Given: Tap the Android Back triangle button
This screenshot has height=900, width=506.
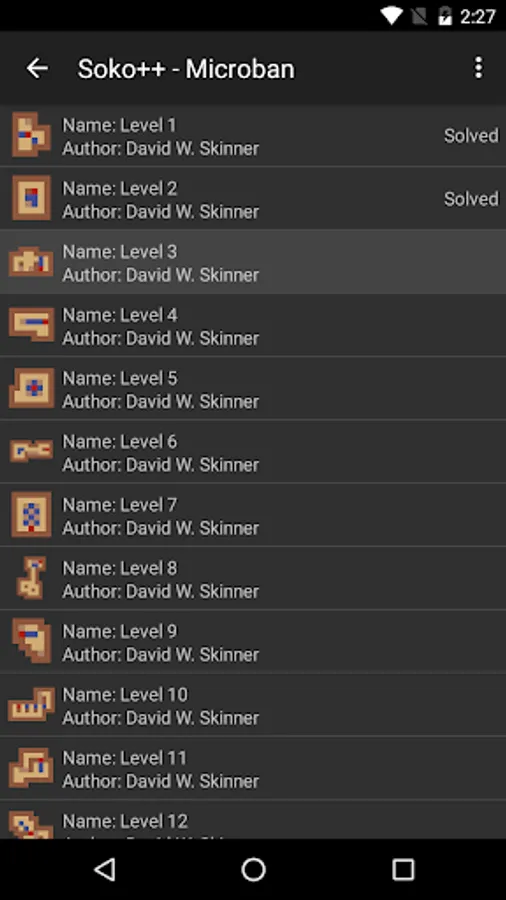Looking at the screenshot, I should coord(105,870).
